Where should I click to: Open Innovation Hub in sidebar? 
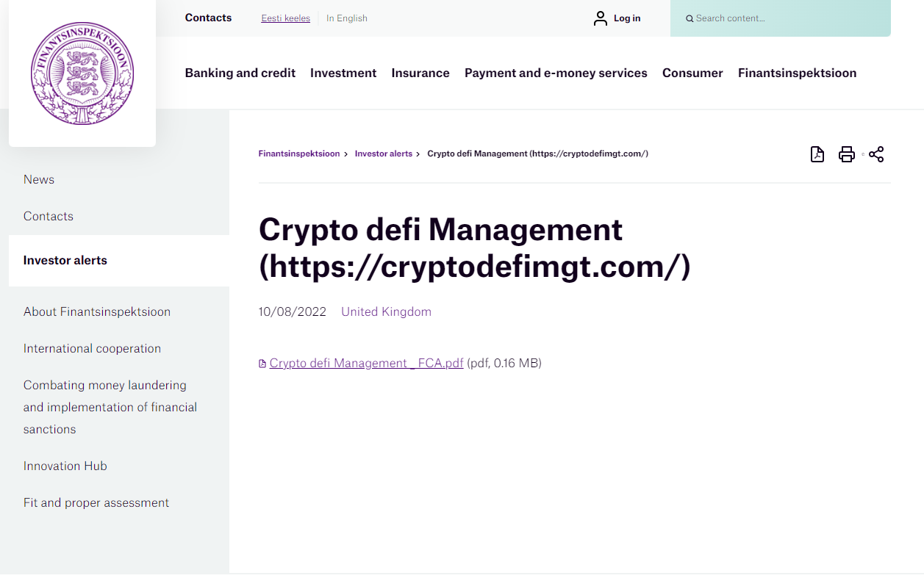(x=65, y=466)
